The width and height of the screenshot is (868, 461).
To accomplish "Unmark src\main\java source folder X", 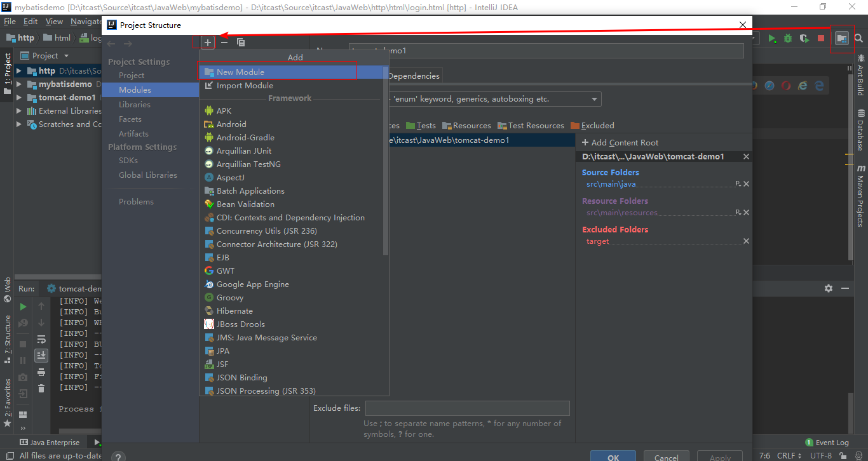I will [x=746, y=184].
